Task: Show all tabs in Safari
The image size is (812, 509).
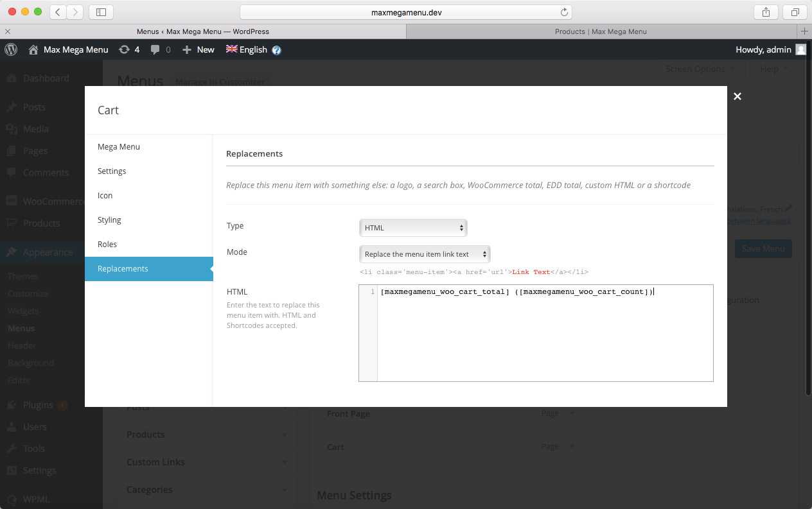Action: (795, 12)
